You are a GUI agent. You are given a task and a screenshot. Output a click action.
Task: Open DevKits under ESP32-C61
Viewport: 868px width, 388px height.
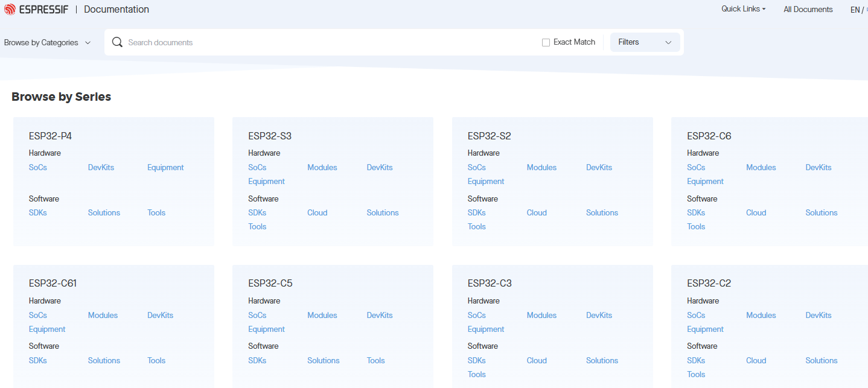pos(160,315)
